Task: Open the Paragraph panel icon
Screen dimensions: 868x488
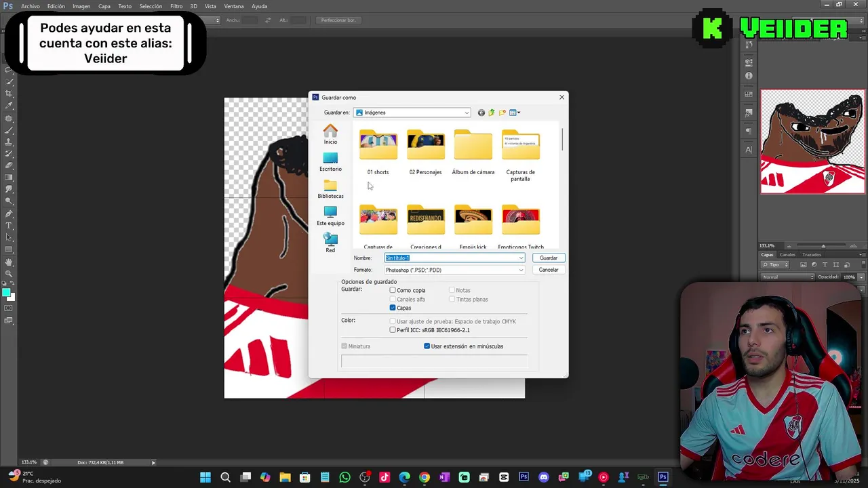Action: [x=749, y=131]
